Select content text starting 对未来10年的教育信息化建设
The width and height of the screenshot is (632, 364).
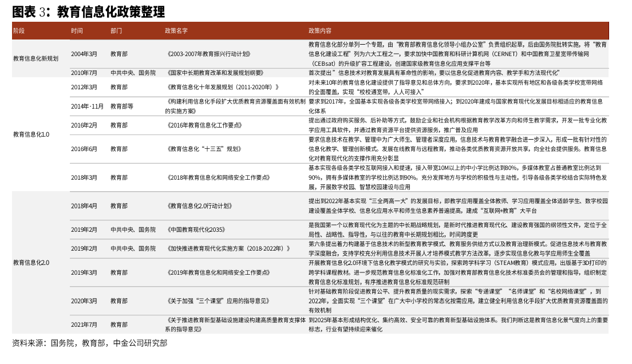pos(456,87)
